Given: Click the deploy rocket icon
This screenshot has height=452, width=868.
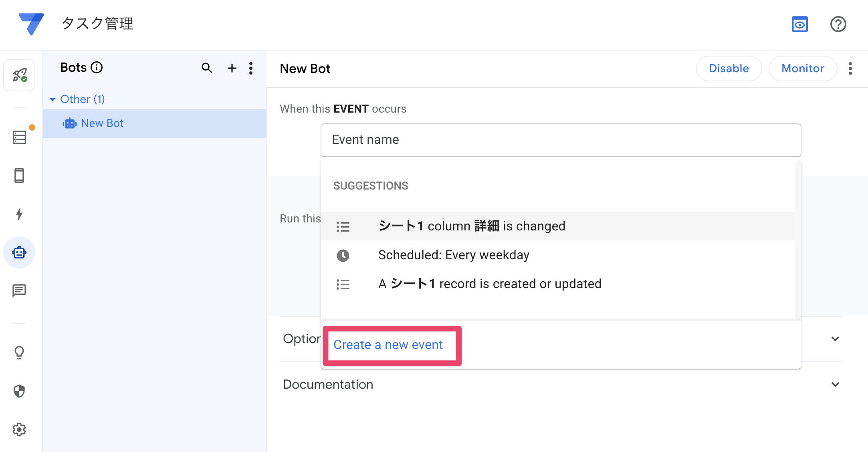Looking at the screenshot, I should point(19,75).
